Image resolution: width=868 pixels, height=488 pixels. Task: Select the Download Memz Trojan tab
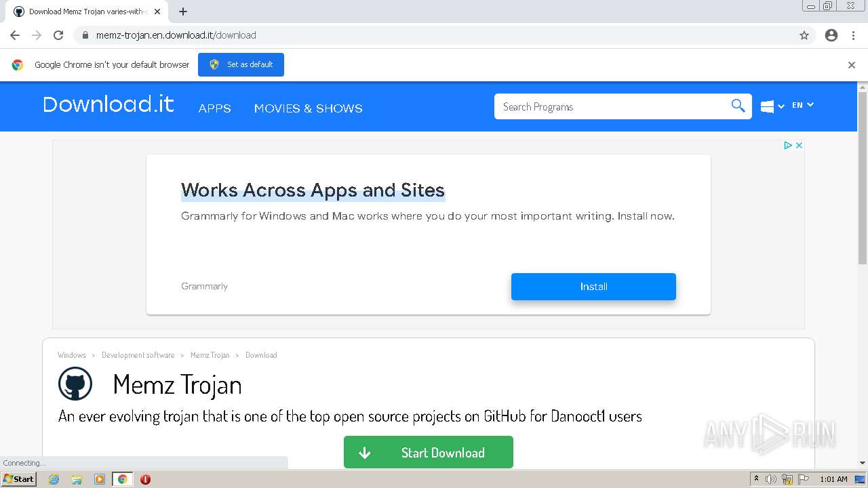pyautogui.click(x=85, y=12)
